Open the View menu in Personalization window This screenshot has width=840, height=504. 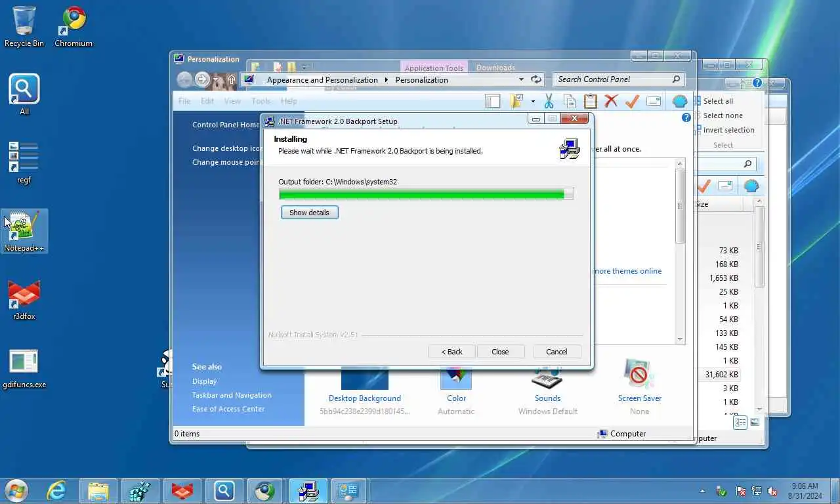click(x=232, y=101)
